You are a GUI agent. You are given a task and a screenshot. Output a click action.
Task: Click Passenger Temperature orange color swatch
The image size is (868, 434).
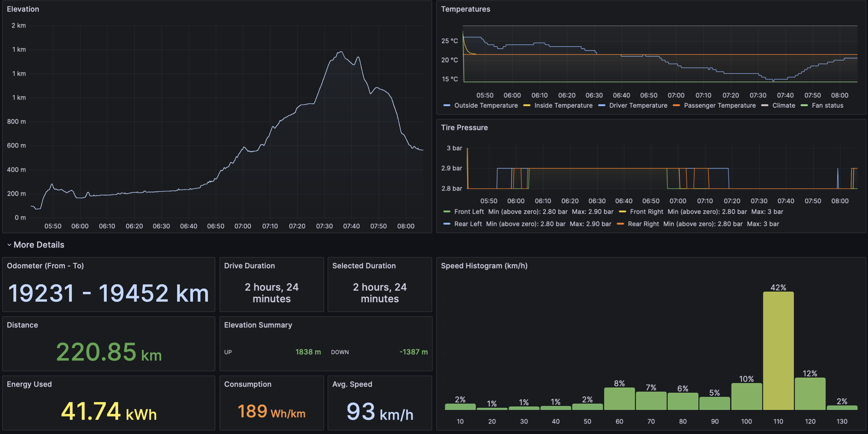point(676,105)
